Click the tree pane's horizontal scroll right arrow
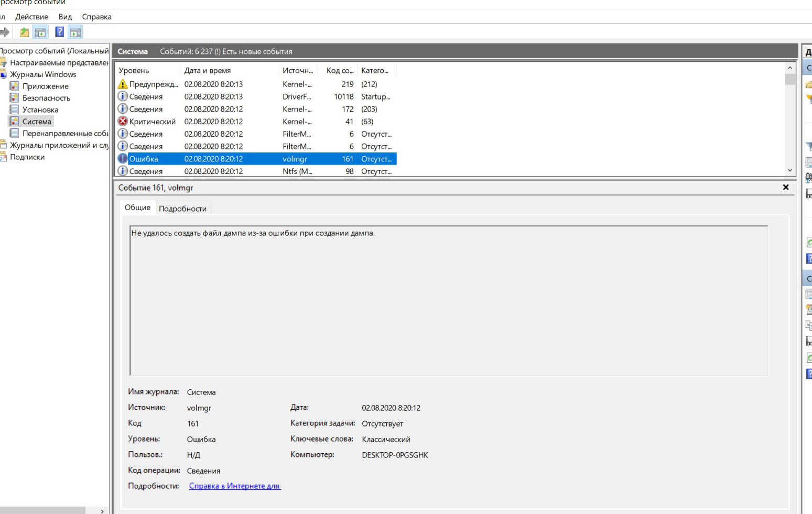Screen dimensions: 812x514 click(x=102, y=510)
